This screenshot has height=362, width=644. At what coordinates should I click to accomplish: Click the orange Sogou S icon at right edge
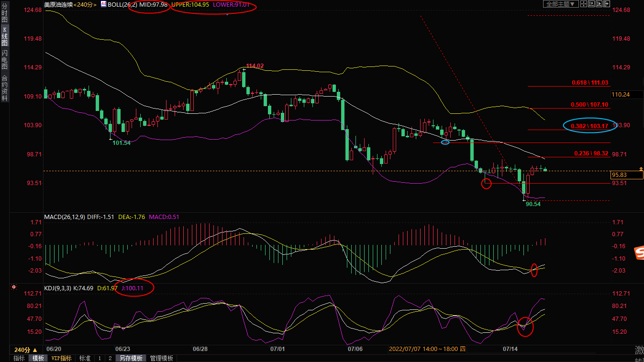[x=639, y=253]
